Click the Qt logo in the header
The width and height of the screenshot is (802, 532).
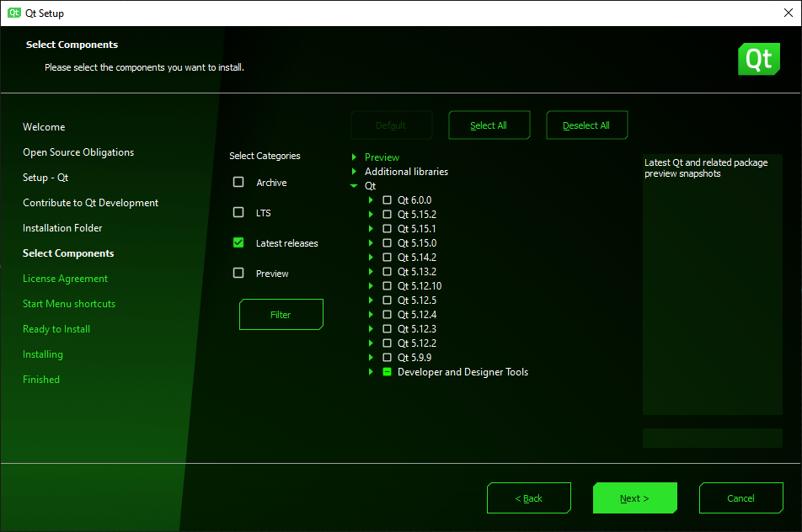(758, 59)
